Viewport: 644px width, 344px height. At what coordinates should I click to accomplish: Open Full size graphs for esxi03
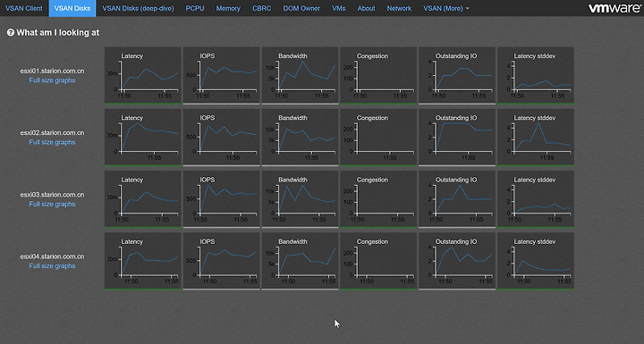tap(52, 204)
